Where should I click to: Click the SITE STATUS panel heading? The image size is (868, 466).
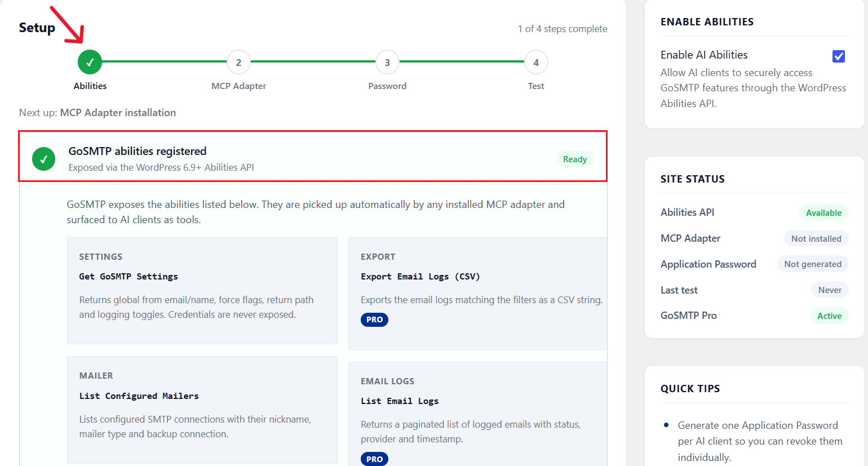[x=693, y=179]
